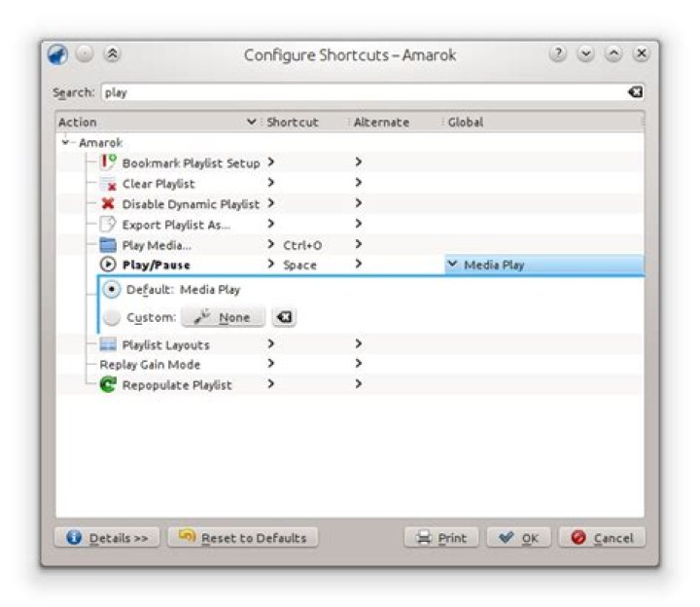
Task: Click the green Repopulate Playlist icon
Action: [108, 384]
